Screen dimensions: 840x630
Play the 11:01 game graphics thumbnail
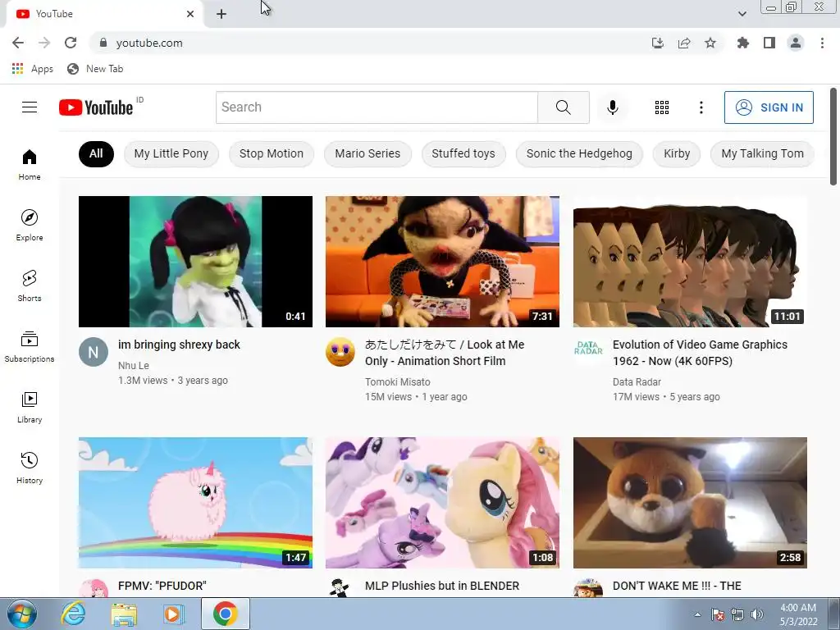(690, 262)
